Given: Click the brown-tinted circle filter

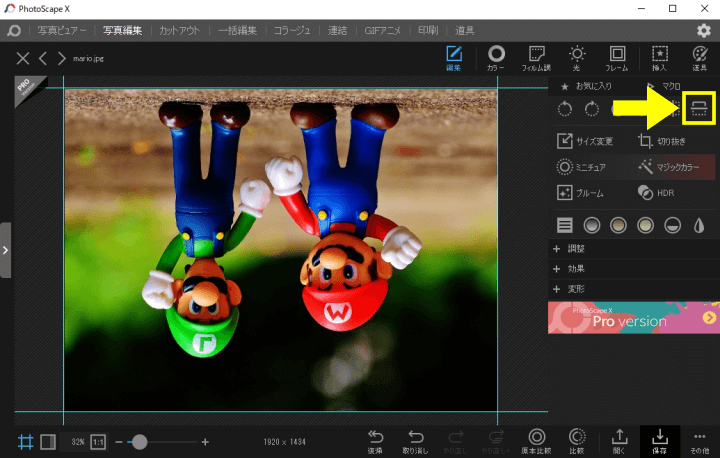Looking at the screenshot, I should click(619, 225).
